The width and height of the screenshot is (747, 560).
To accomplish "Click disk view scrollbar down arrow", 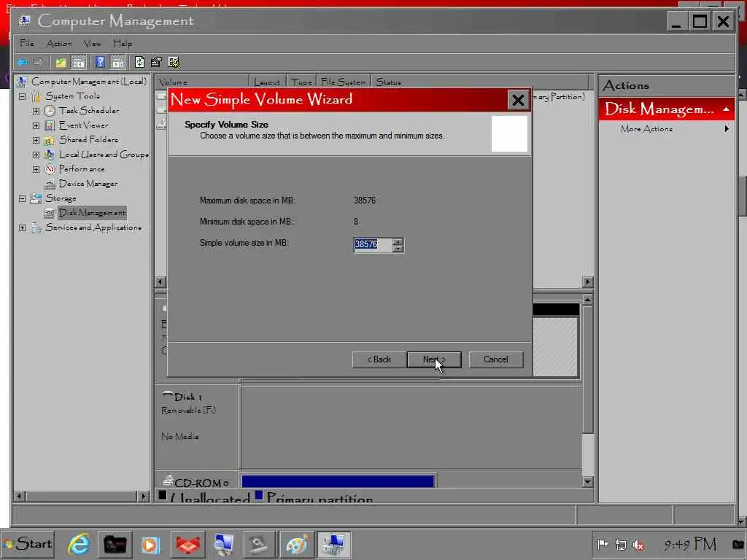I will tap(587, 482).
